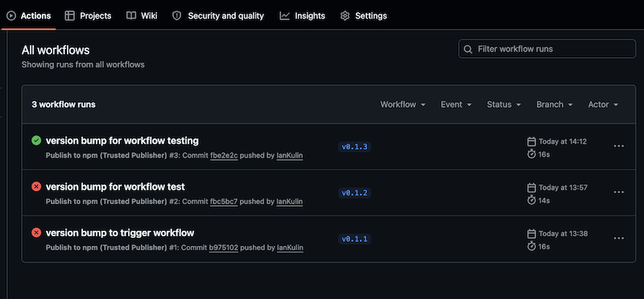This screenshot has height=299, width=644.
Task: Click stopwatch icon of run v0.1.1
Action: pyautogui.click(x=531, y=246)
